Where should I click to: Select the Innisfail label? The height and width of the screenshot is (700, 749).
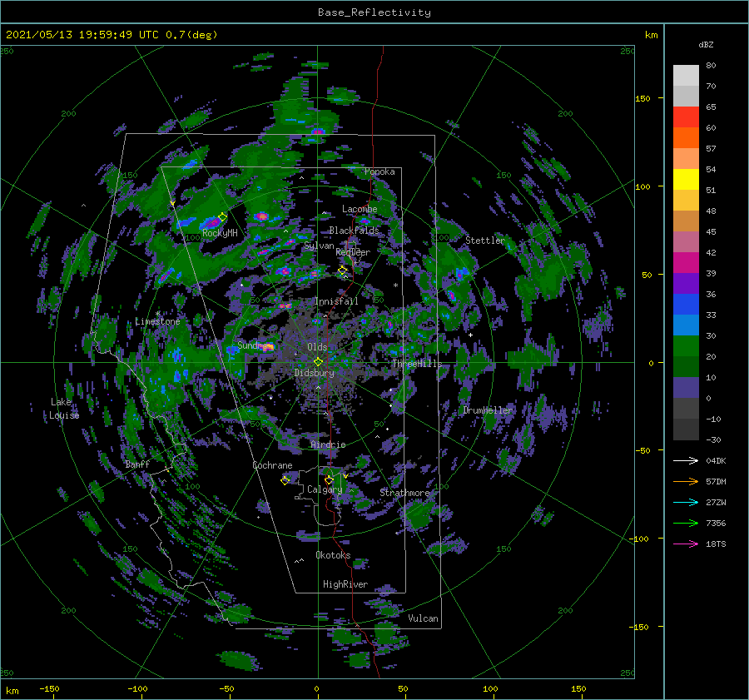point(337,301)
